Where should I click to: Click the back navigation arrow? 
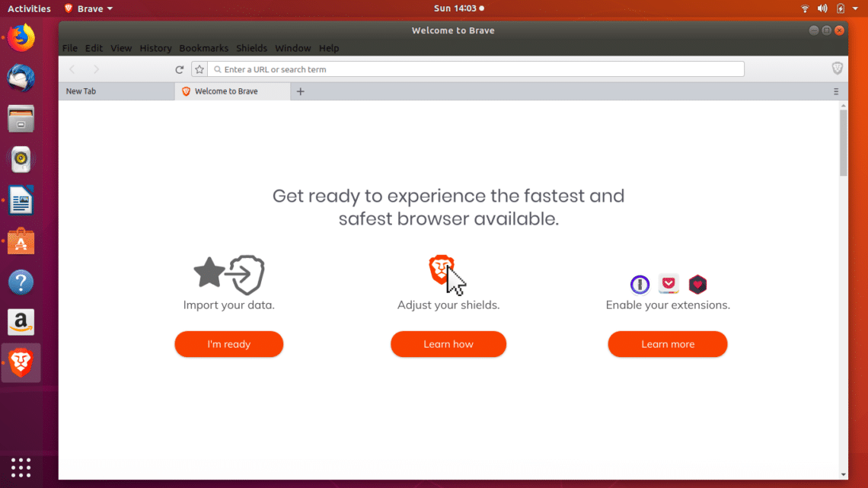(72, 69)
